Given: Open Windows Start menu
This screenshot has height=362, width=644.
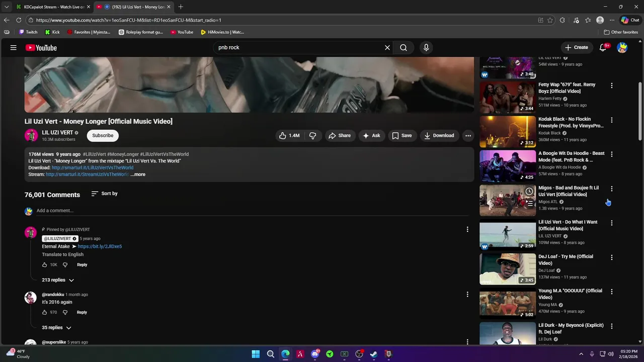Looking at the screenshot, I should point(256,354).
